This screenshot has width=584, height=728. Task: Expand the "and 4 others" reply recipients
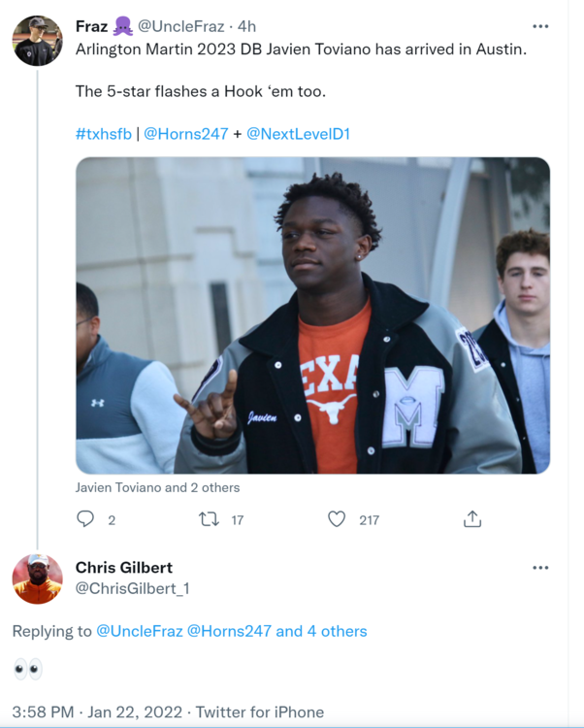coord(321,631)
